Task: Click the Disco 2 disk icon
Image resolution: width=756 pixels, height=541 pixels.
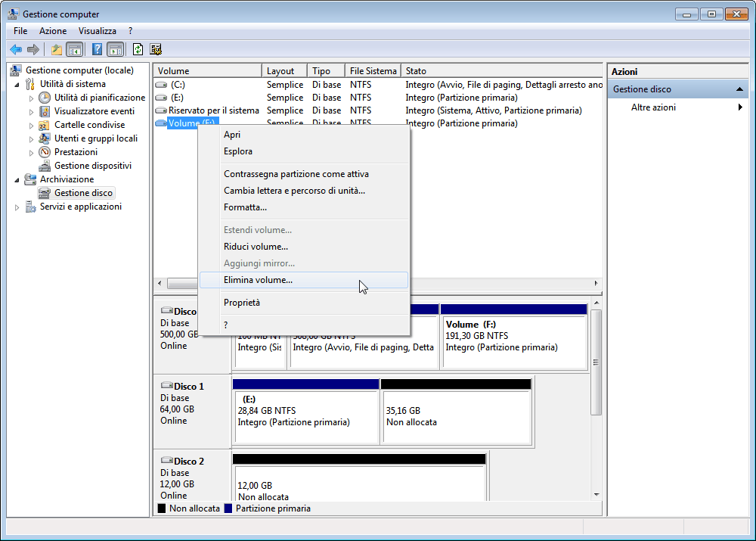Action: coord(167,460)
